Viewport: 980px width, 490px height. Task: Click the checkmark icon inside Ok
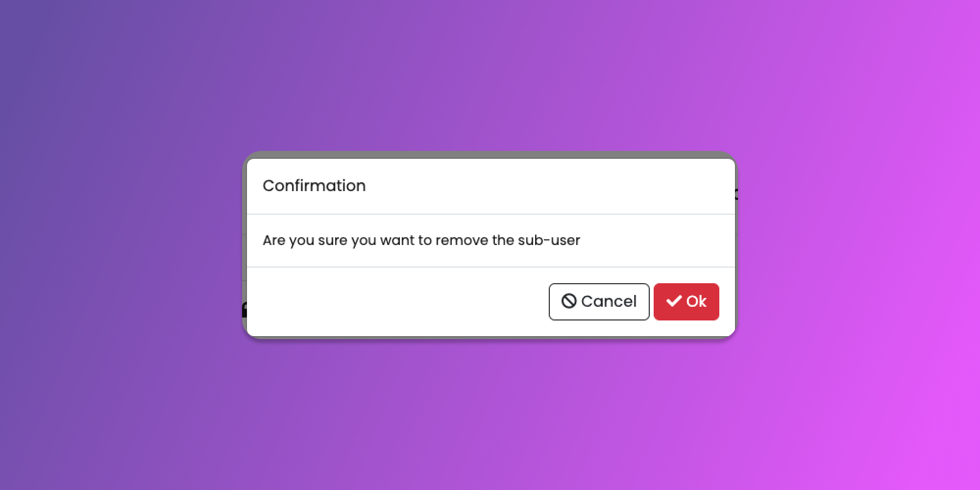pos(674,301)
